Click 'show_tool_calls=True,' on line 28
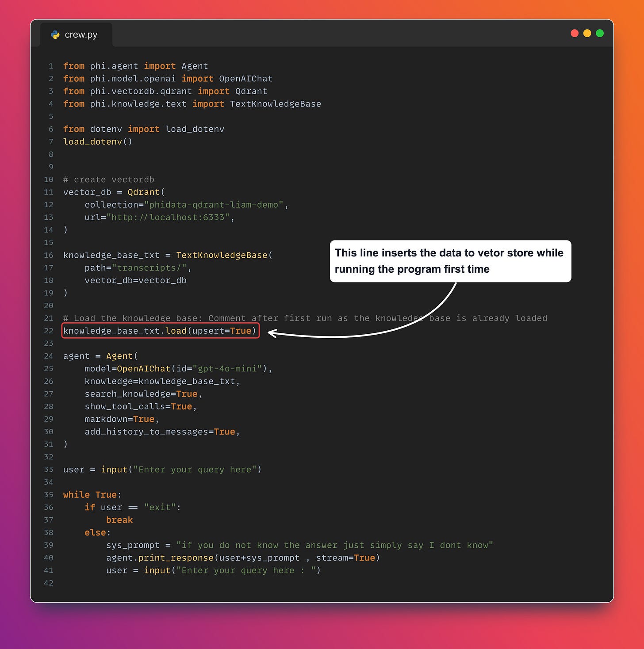Viewport: 644px width, 649px height. [141, 406]
